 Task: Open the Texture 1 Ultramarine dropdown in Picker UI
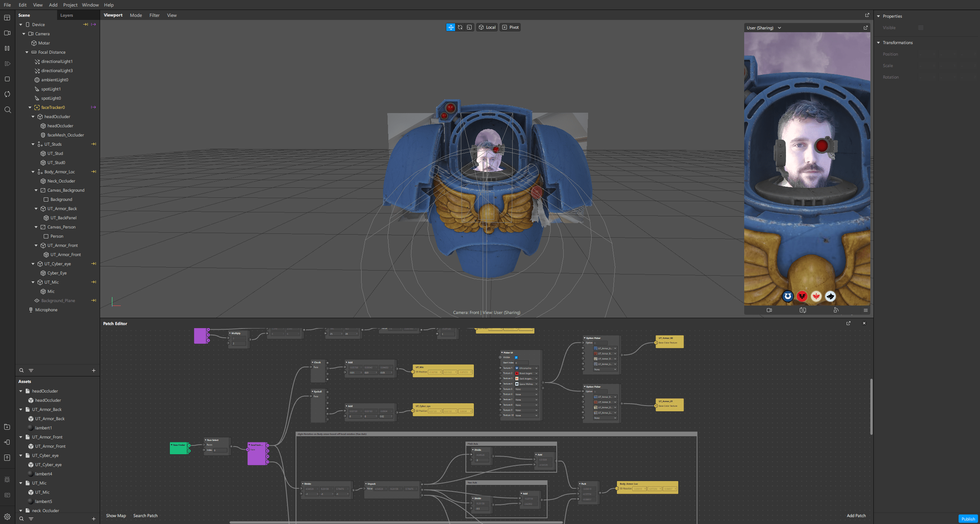coord(526,368)
